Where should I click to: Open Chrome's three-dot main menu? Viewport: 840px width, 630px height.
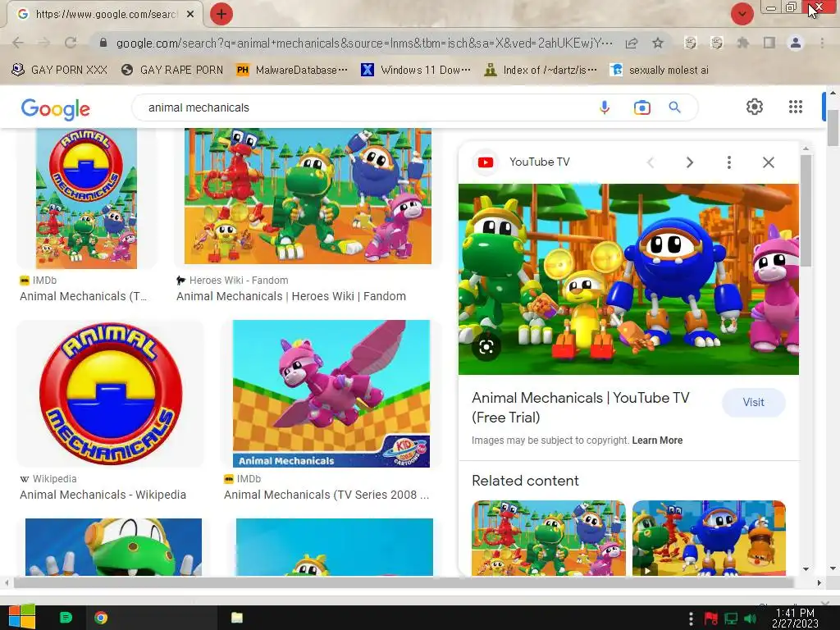click(822, 43)
